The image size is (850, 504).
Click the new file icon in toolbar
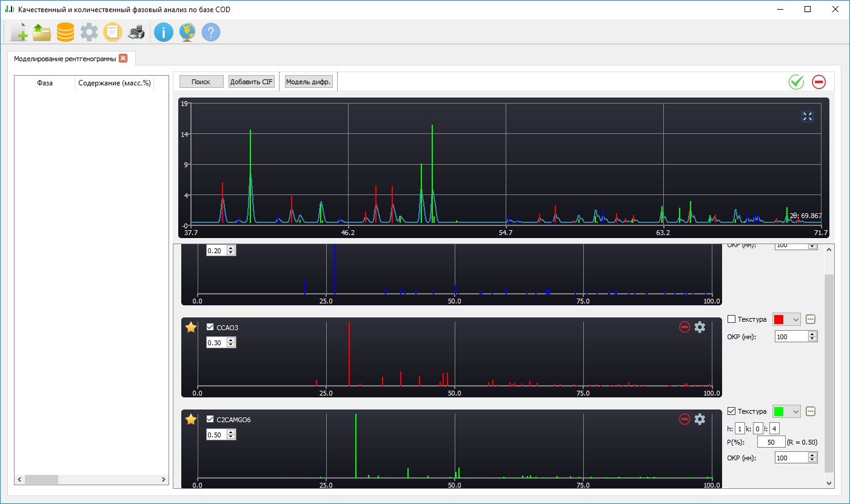click(x=19, y=32)
